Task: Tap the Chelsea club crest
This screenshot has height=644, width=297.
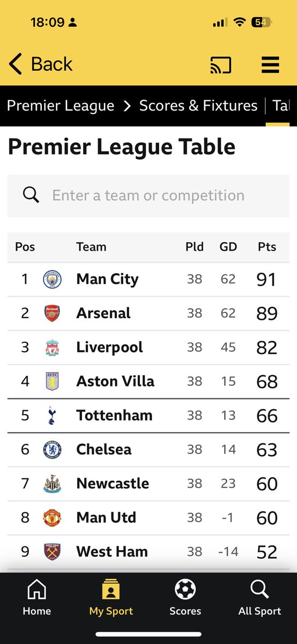Action: (x=52, y=450)
